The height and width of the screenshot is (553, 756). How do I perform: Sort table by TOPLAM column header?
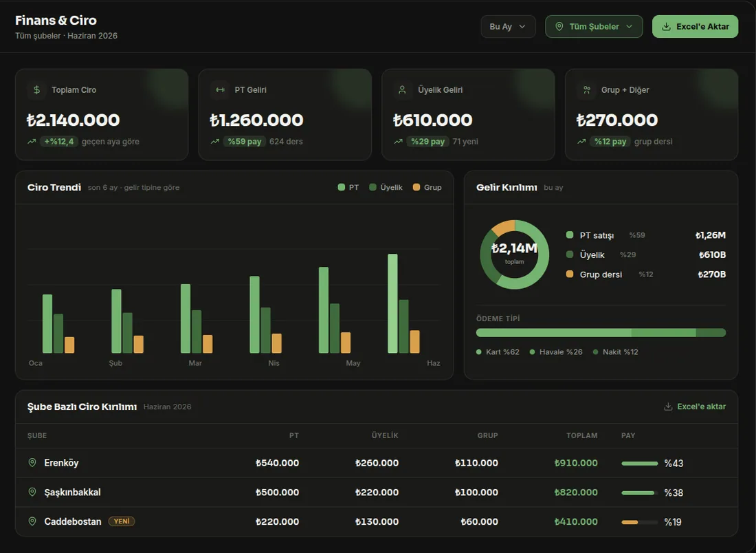point(582,436)
